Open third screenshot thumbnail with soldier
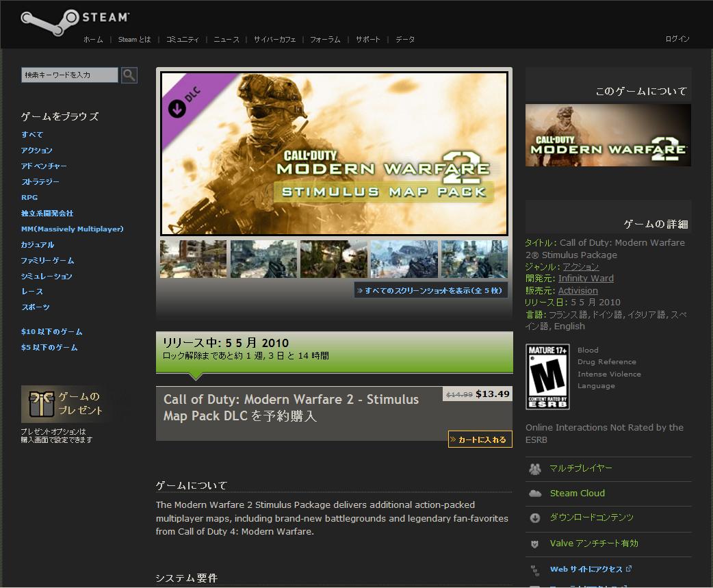The height and width of the screenshot is (588, 713). [x=334, y=259]
